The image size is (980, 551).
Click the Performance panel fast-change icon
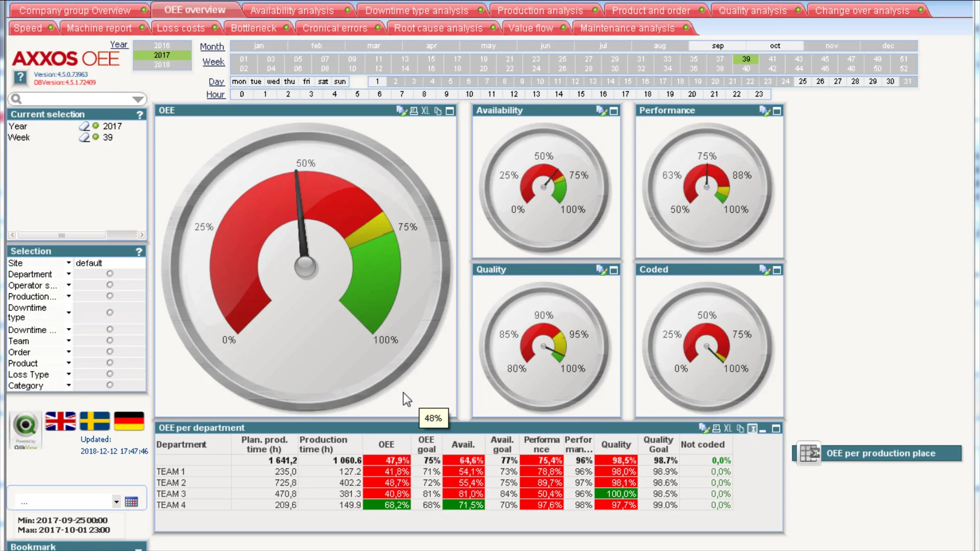pos(765,111)
